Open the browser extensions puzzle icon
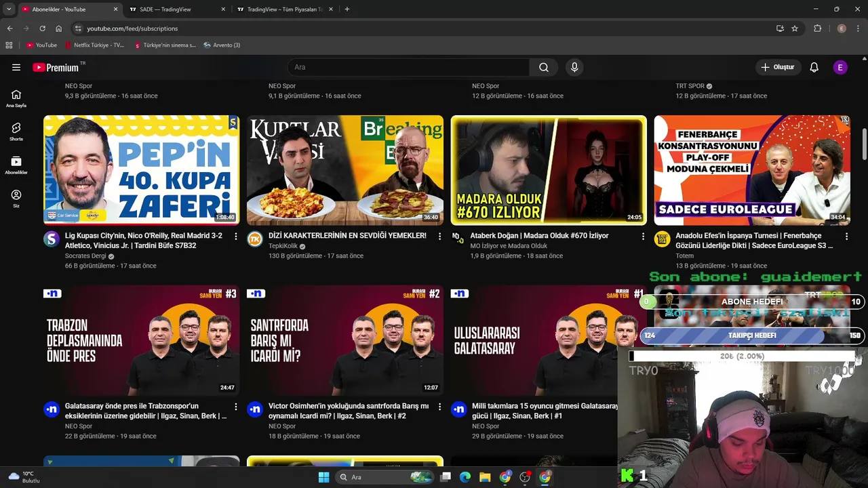This screenshot has width=868, height=488. [817, 28]
